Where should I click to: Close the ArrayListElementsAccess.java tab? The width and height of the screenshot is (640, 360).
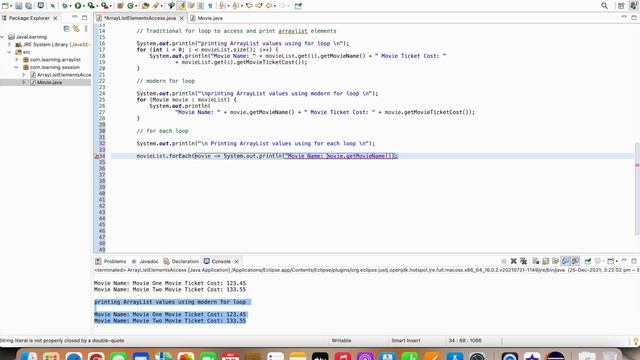(x=182, y=18)
